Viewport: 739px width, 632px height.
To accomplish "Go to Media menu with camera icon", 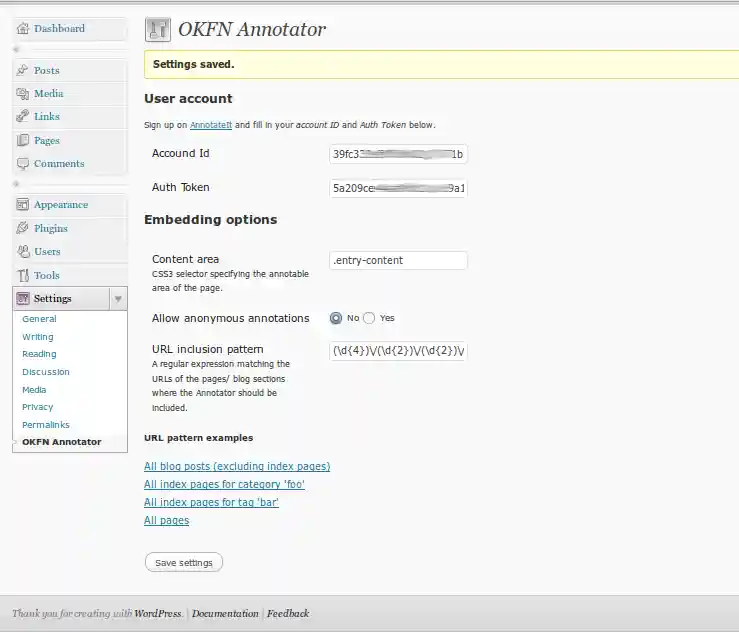I will 49,93.
